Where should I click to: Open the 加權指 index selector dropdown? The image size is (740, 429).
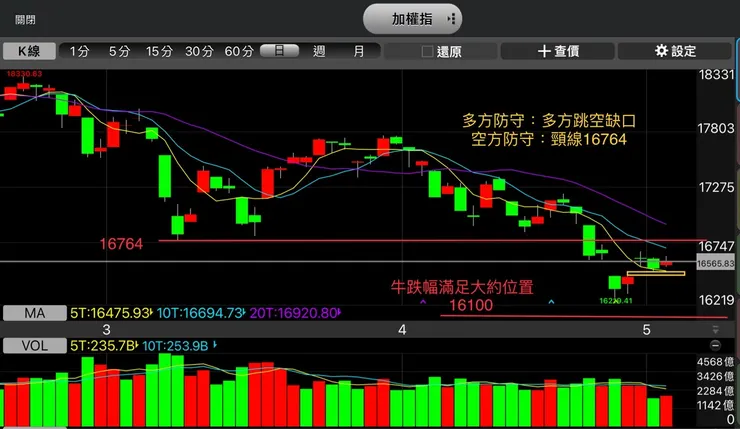pos(412,19)
